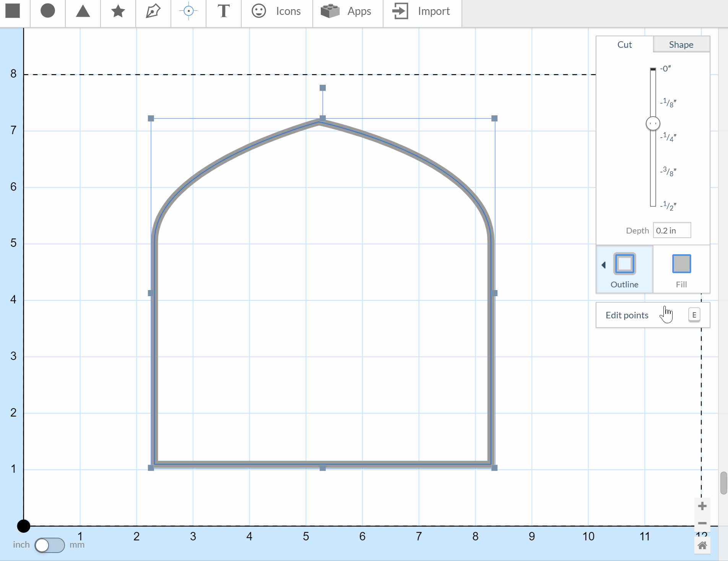The height and width of the screenshot is (561, 728).
Task: Expand the Outline options arrow
Action: pyautogui.click(x=603, y=265)
